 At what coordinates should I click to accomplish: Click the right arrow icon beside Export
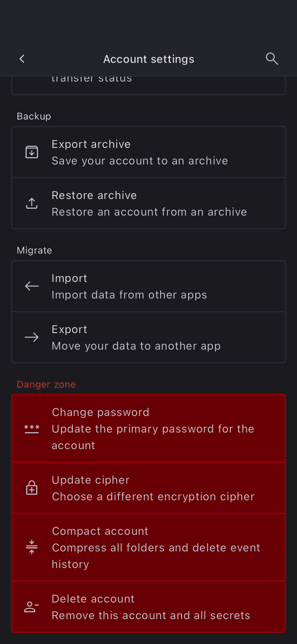32,337
